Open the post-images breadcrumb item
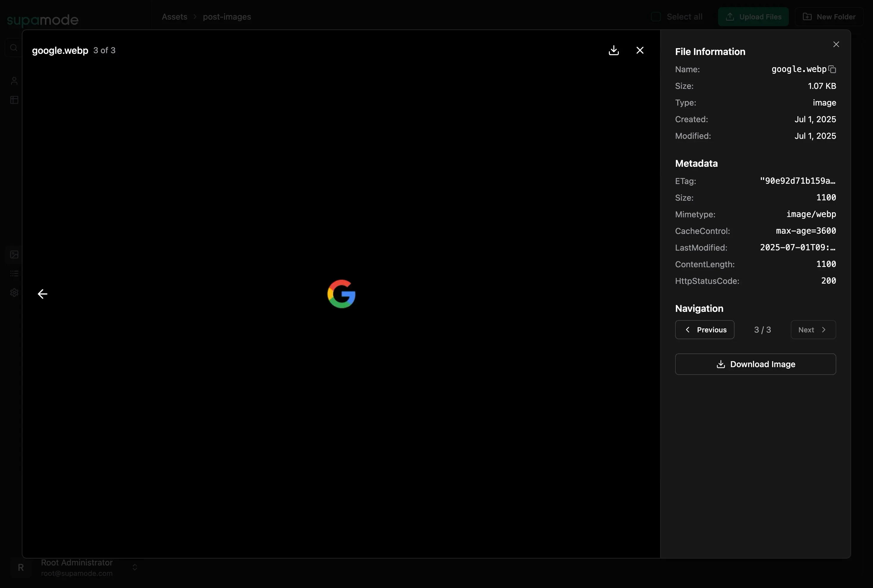 point(227,17)
